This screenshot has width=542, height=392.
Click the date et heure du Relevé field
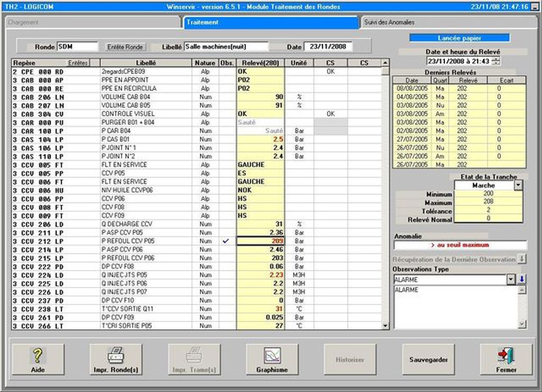[459, 61]
